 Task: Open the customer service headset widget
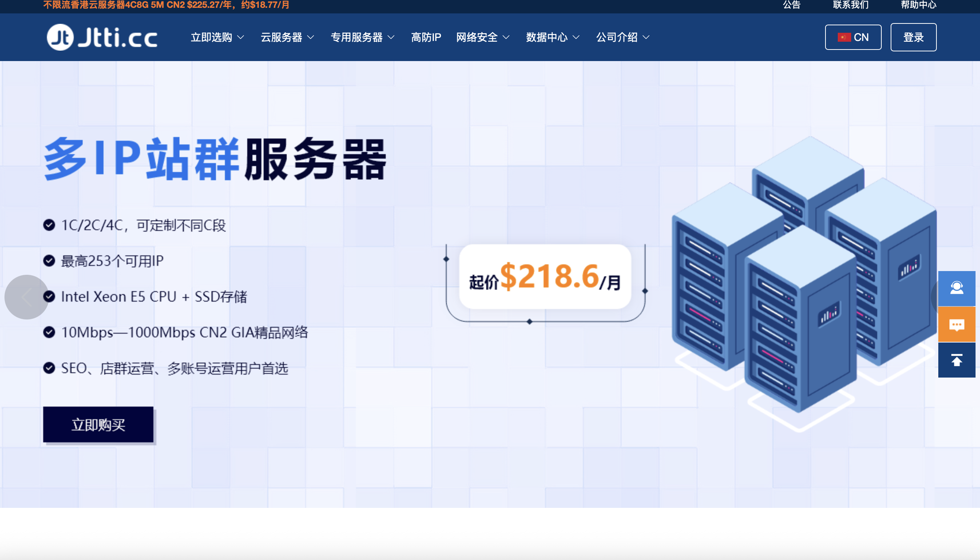coord(956,289)
